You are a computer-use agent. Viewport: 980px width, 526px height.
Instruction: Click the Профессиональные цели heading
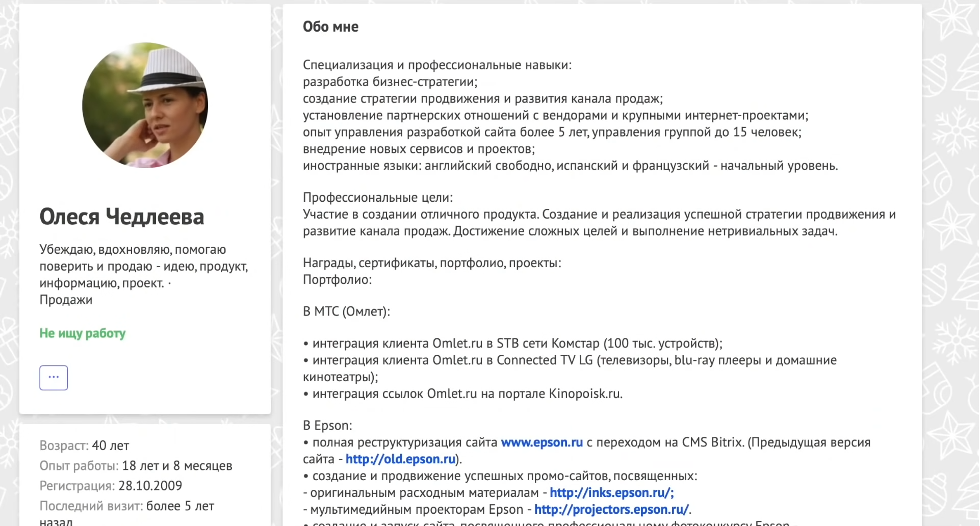[x=378, y=198]
